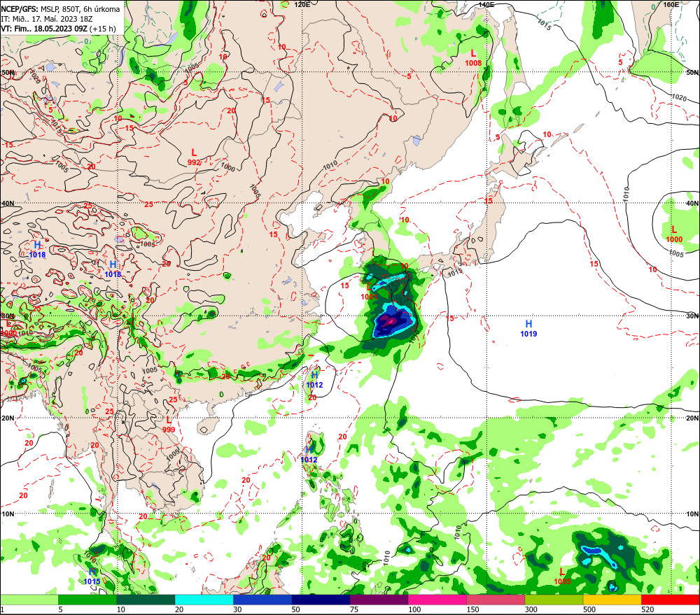Click the 'VT: Fim.. 18.05.2023 09Z' valid time
This screenshot has width=700, height=615.
(43, 29)
